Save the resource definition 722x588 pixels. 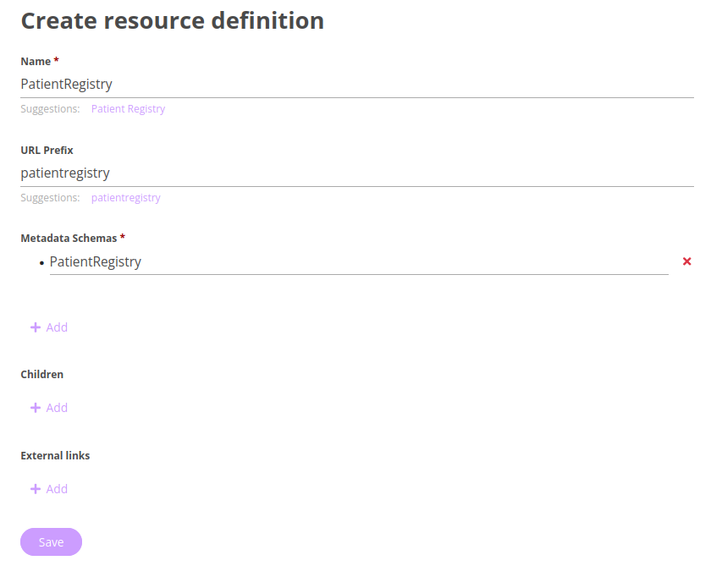[51, 542]
